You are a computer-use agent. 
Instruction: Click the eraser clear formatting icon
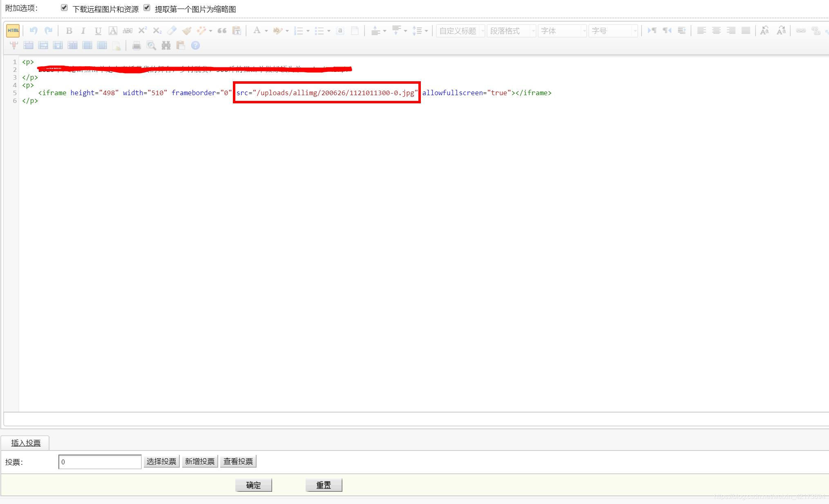(x=172, y=31)
